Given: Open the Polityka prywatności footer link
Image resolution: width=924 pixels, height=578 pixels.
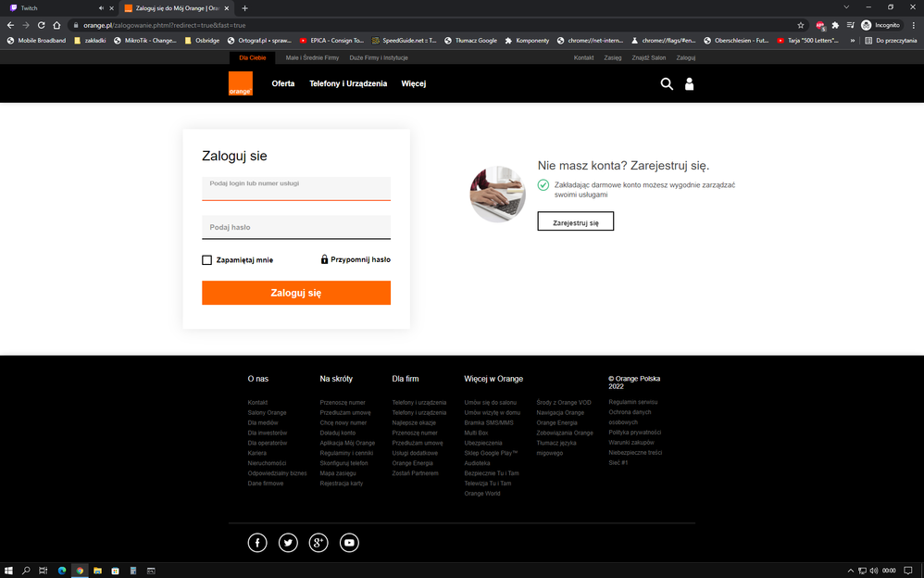Looking at the screenshot, I should point(634,433).
